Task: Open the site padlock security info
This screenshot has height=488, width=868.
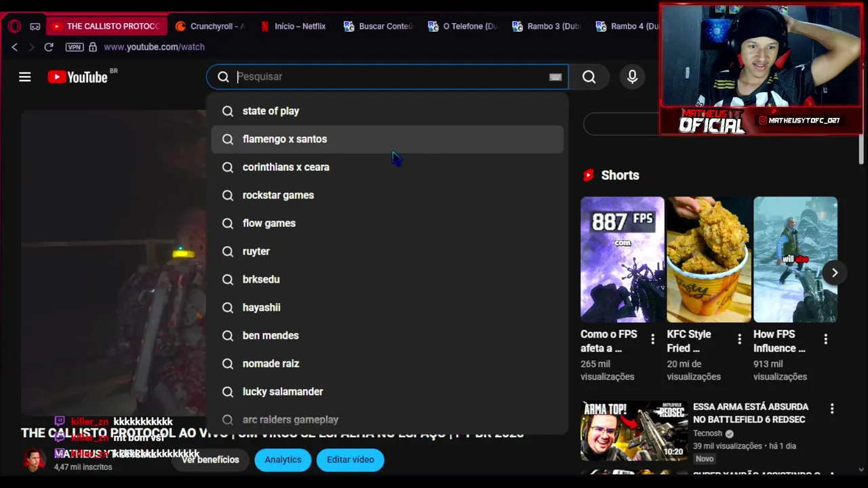Action: 92,47
